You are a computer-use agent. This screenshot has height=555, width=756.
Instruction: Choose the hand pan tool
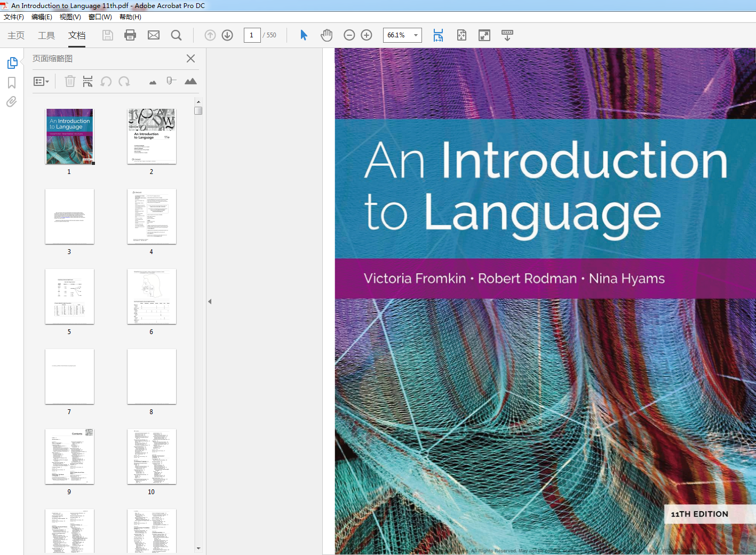click(327, 35)
